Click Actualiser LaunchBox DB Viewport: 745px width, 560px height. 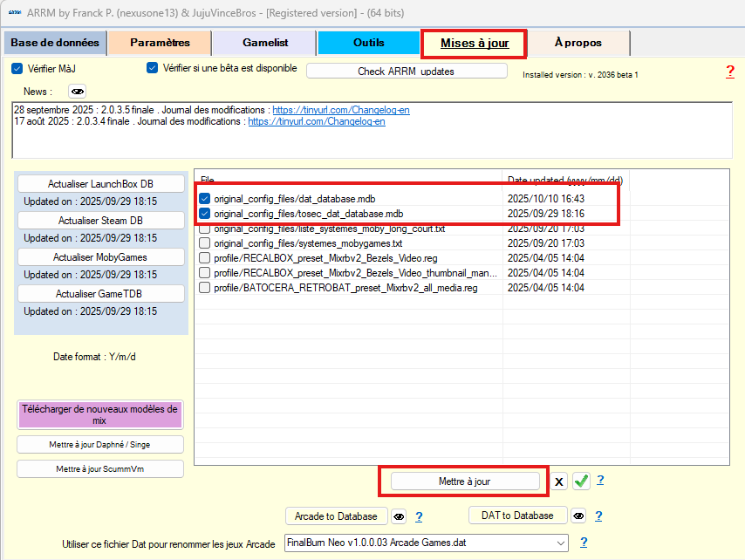101,184
